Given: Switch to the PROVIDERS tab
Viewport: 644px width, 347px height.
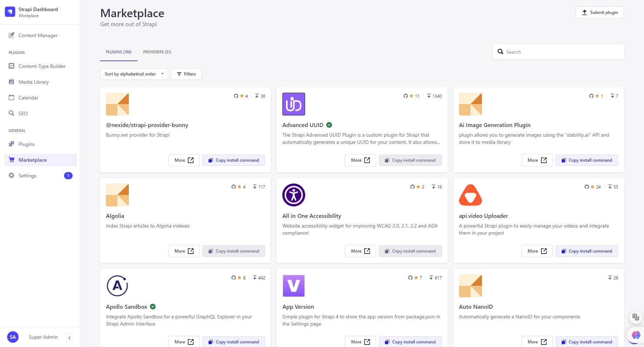Looking at the screenshot, I should (157, 52).
